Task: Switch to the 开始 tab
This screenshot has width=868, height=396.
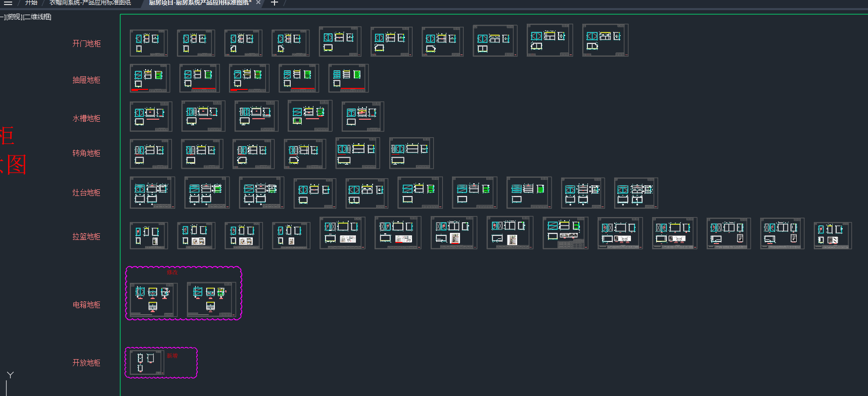Action: pyautogui.click(x=31, y=3)
